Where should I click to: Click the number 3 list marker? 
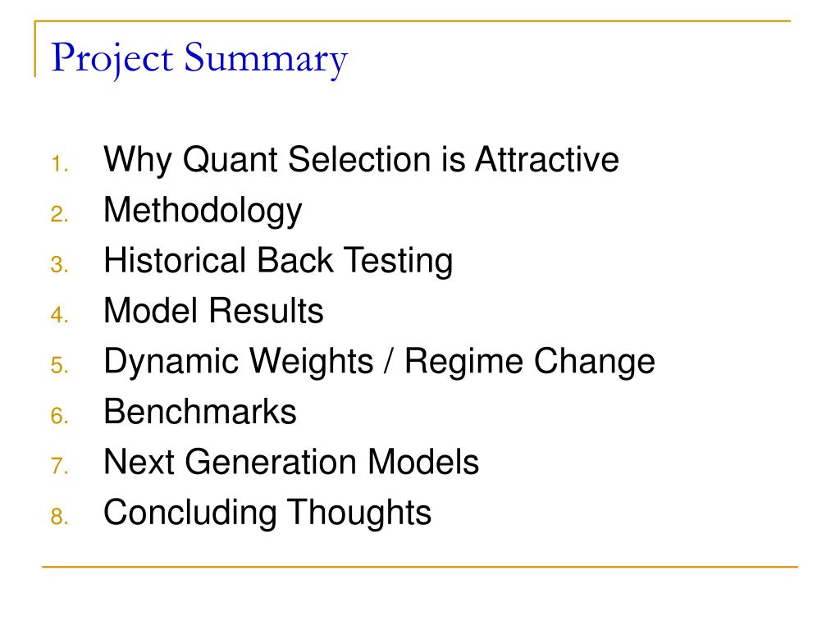coord(59,265)
